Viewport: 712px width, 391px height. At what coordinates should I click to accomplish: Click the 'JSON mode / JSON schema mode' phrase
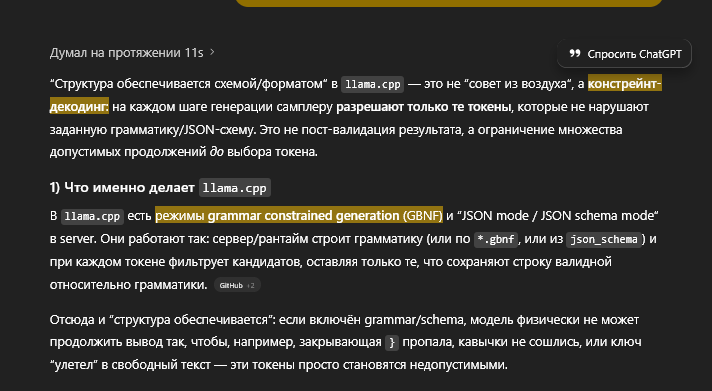pyautogui.click(x=559, y=216)
